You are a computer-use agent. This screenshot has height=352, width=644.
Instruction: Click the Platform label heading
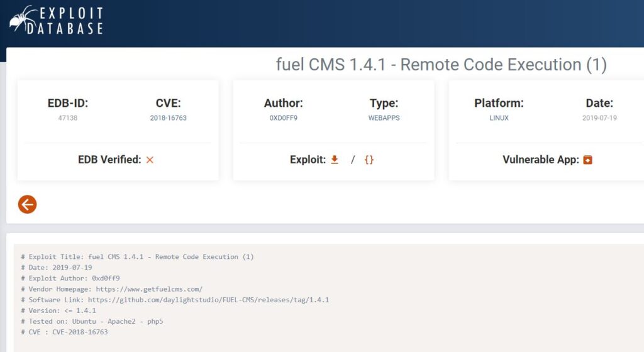tap(499, 103)
